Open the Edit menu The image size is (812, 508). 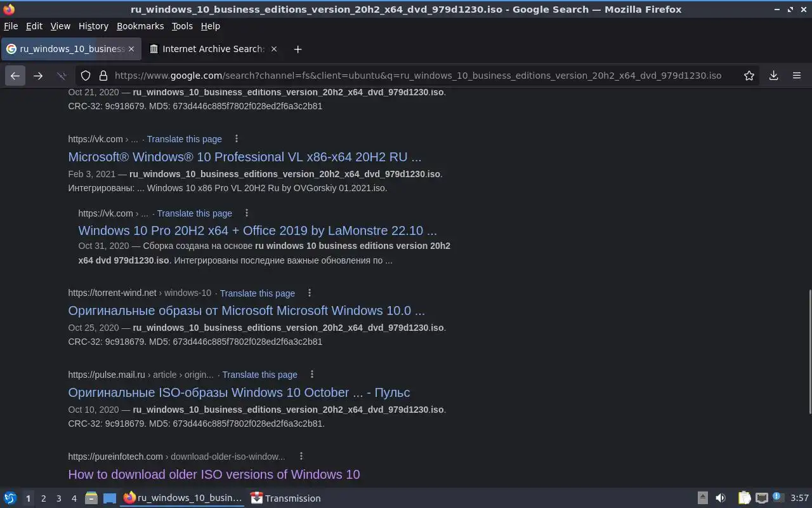pos(34,26)
